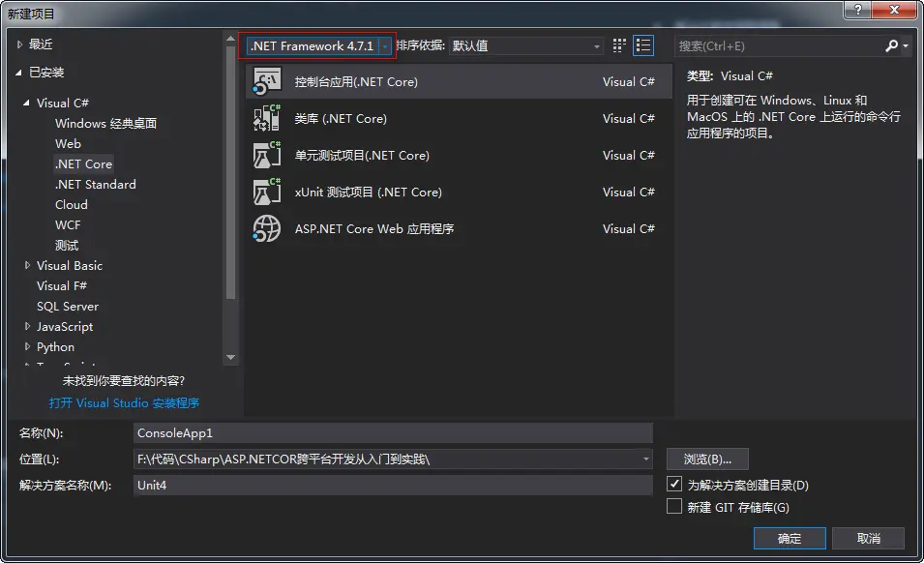Click the xUnit Test Project template icon

pyautogui.click(x=267, y=192)
